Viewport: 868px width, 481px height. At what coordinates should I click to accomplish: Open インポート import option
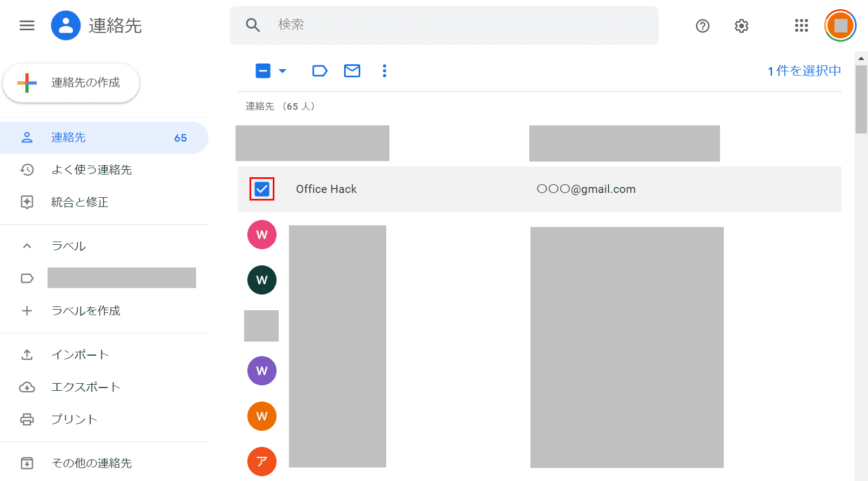pos(80,355)
